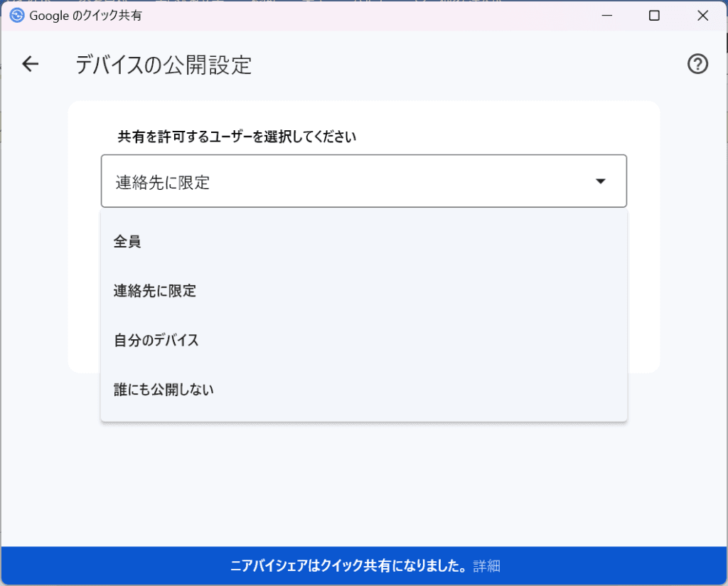Click the 共有を許可するユーザー instruction label
Viewport: 728px width, 586px height.
[x=237, y=137]
